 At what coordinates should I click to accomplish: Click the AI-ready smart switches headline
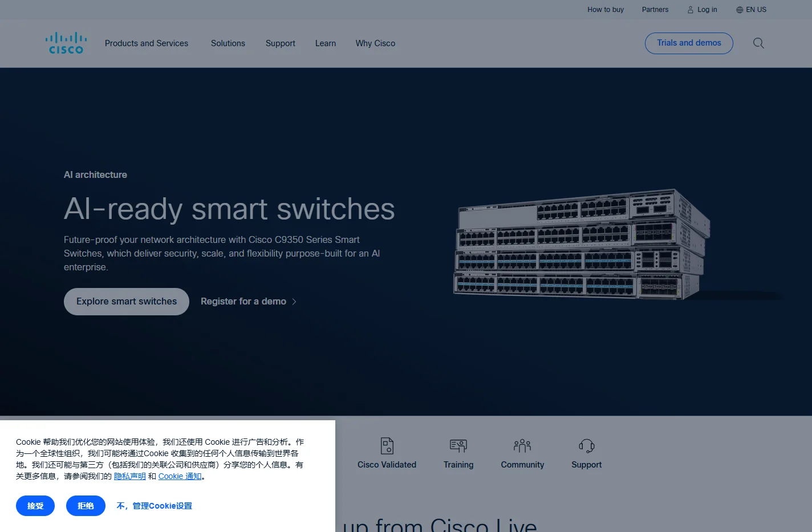pos(229,209)
